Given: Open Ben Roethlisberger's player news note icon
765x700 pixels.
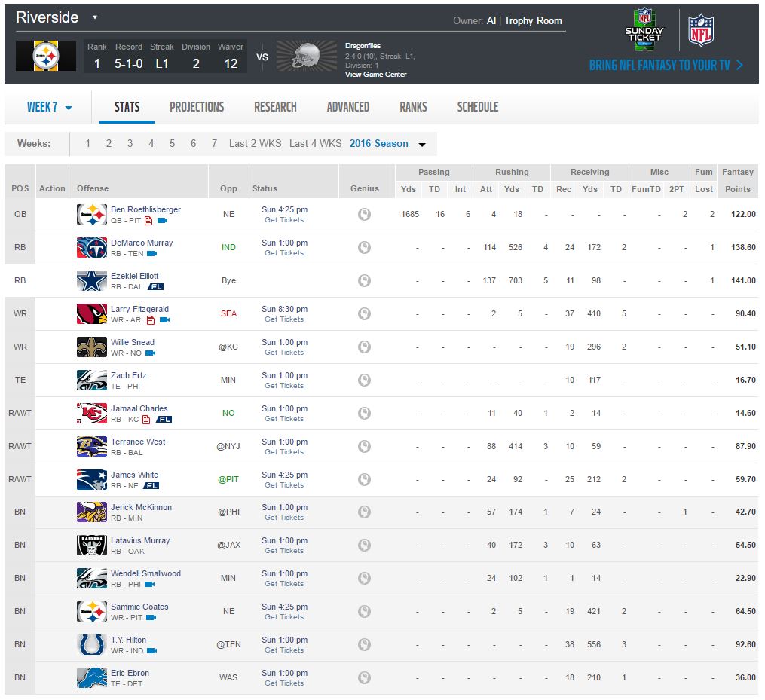Looking at the screenshot, I should pyautogui.click(x=148, y=221).
